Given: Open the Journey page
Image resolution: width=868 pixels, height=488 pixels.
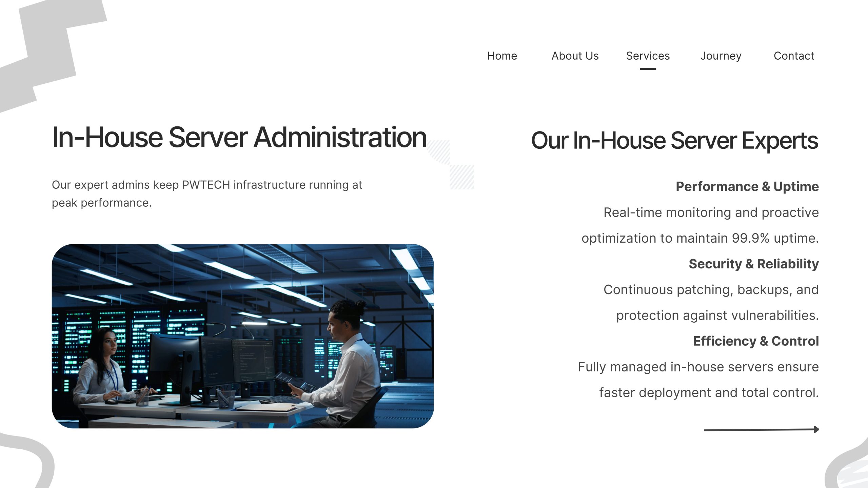Looking at the screenshot, I should point(721,56).
